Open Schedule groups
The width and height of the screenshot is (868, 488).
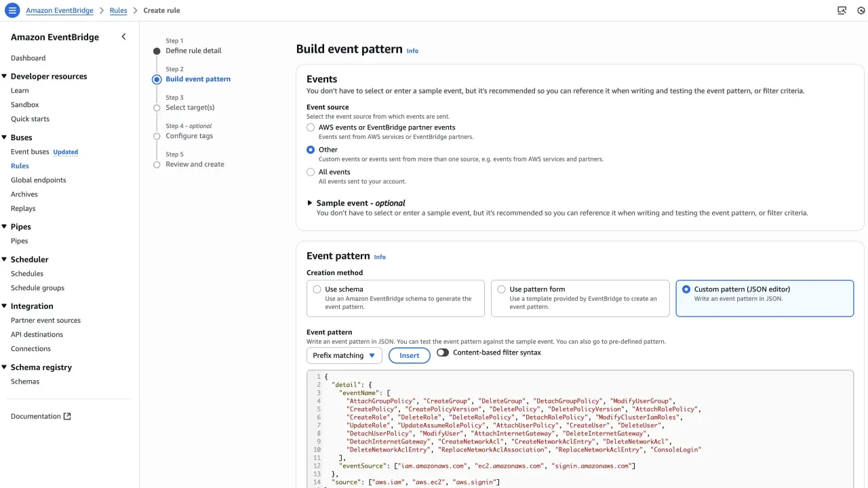click(37, 288)
